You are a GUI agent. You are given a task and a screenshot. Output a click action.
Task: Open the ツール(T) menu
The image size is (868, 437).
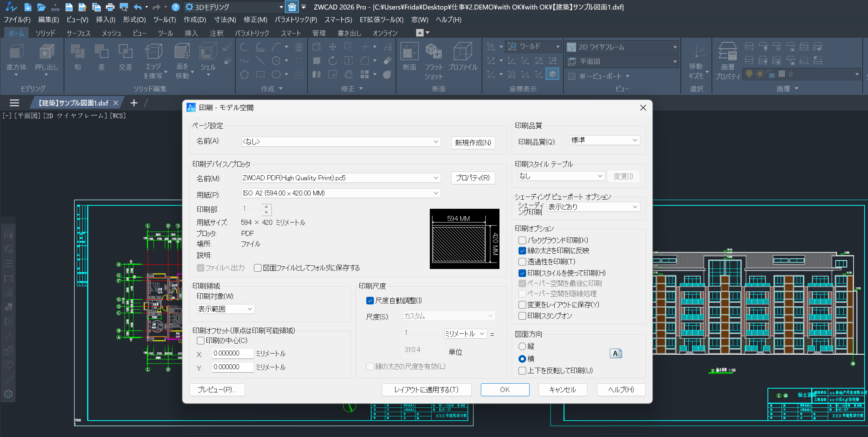(164, 20)
